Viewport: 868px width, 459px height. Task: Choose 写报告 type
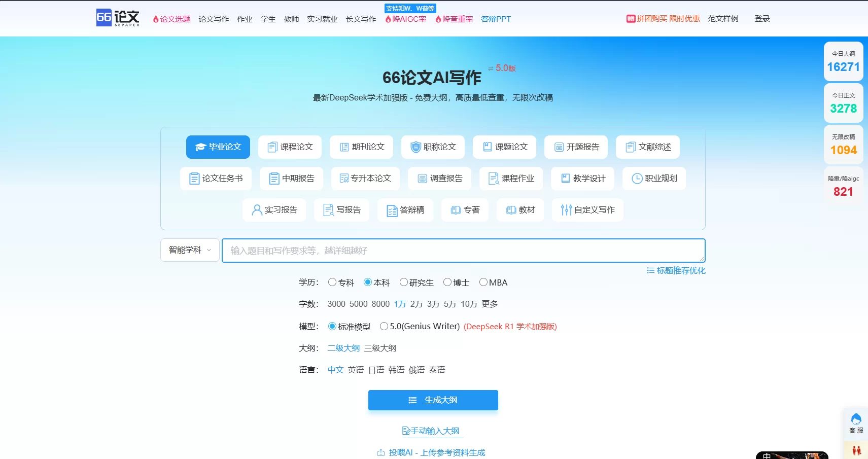point(341,210)
